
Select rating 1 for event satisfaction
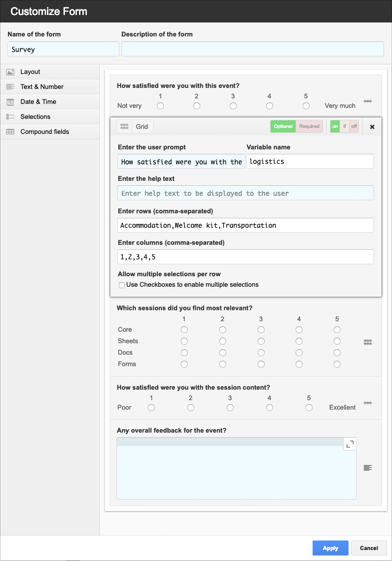pyautogui.click(x=160, y=106)
